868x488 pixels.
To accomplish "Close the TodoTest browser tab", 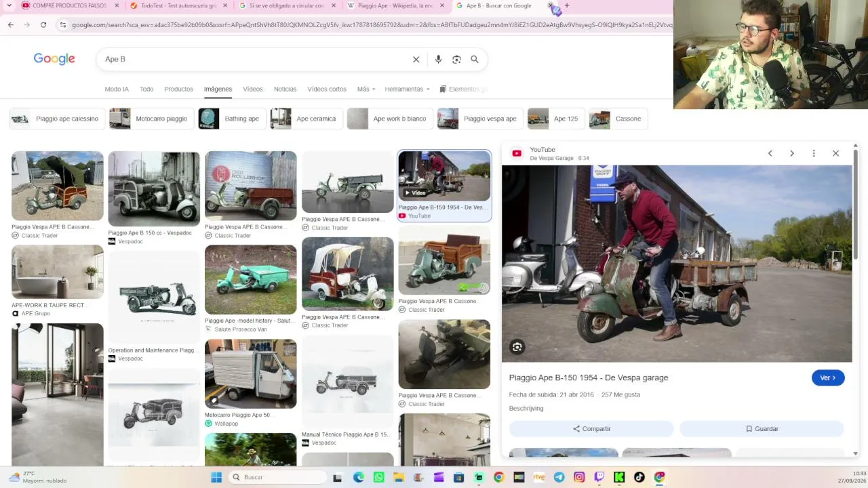I will pyautogui.click(x=225, y=5).
